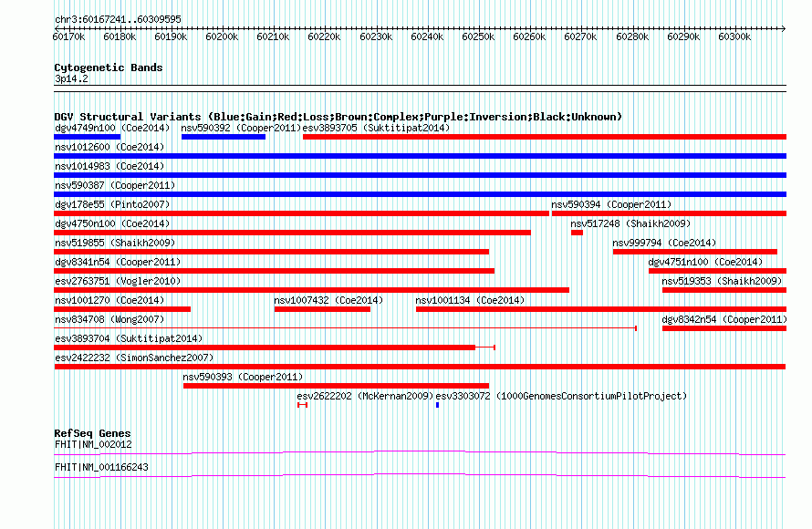Open nsv519353 (Shaikh2009) variant label
Screen dimensions: 812x529
tap(722, 281)
